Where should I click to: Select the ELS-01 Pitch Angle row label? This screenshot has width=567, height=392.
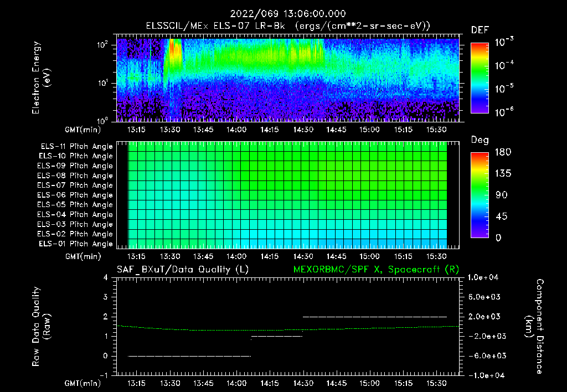point(76,244)
